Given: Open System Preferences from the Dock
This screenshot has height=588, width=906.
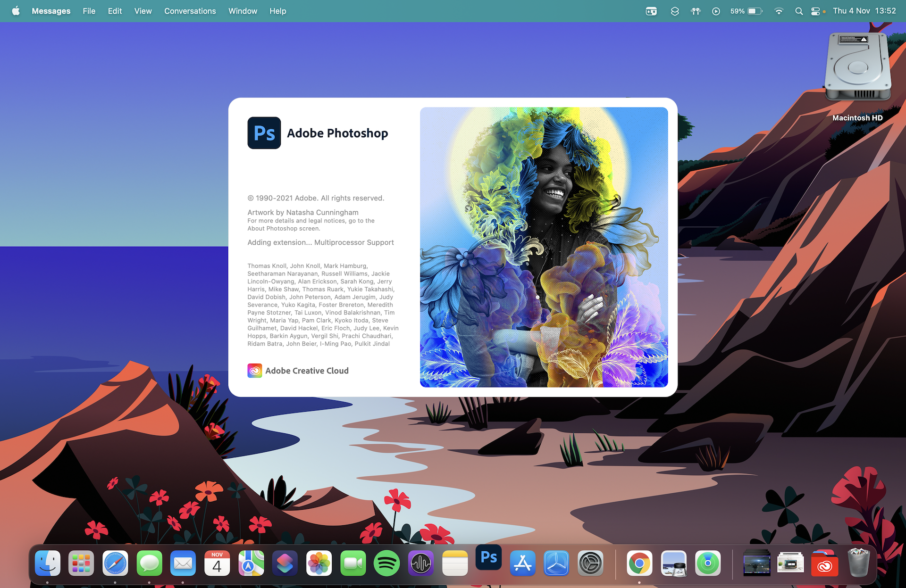Looking at the screenshot, I should 591,563.
